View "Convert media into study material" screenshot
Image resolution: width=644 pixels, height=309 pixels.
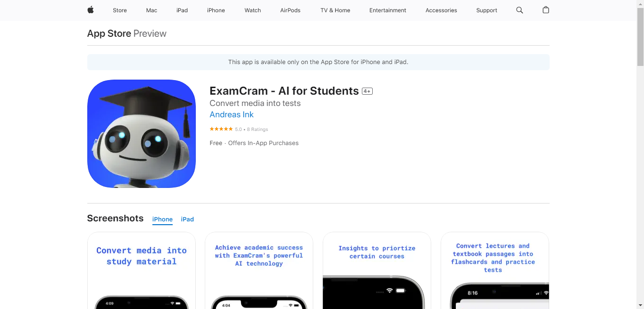click(142, 270)
